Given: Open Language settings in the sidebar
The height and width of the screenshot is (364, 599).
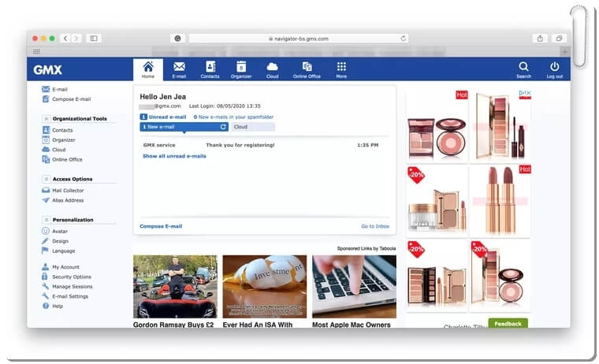Looking at the screenshot, I should (x=58, y=251).
